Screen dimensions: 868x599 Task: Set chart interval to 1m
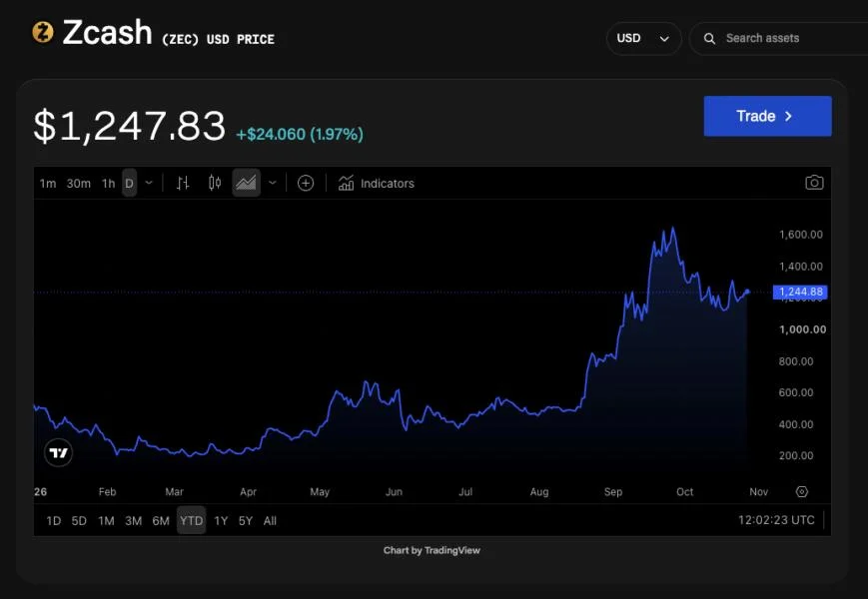click(x=48, y=184)
